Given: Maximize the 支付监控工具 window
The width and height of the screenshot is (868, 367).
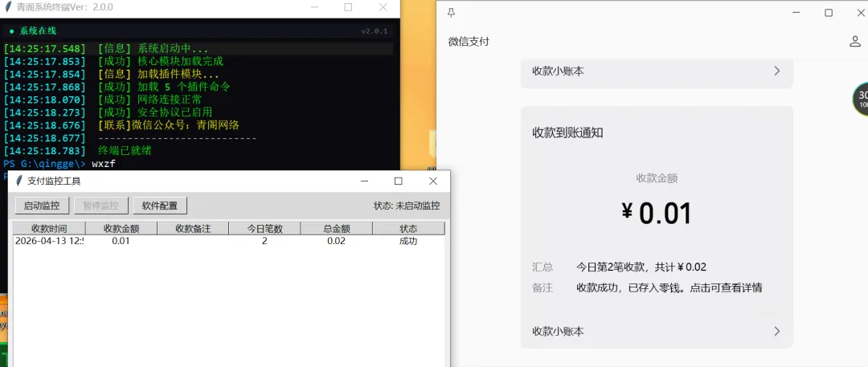Looking at the screenshot, I should [398, 181].
